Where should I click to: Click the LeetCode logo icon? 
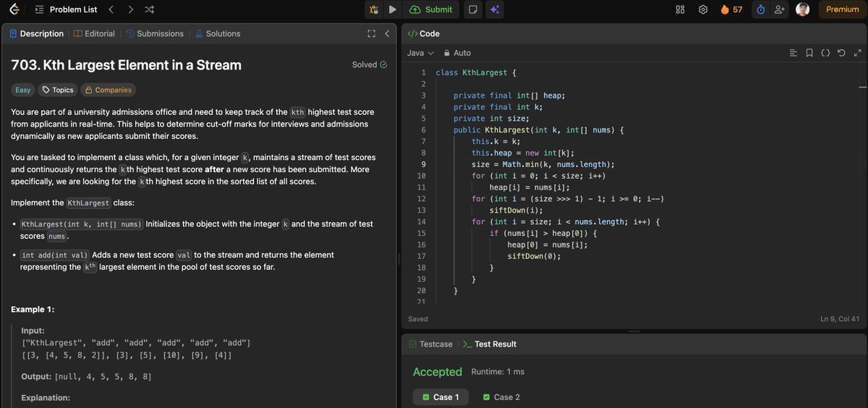(15, 9)
